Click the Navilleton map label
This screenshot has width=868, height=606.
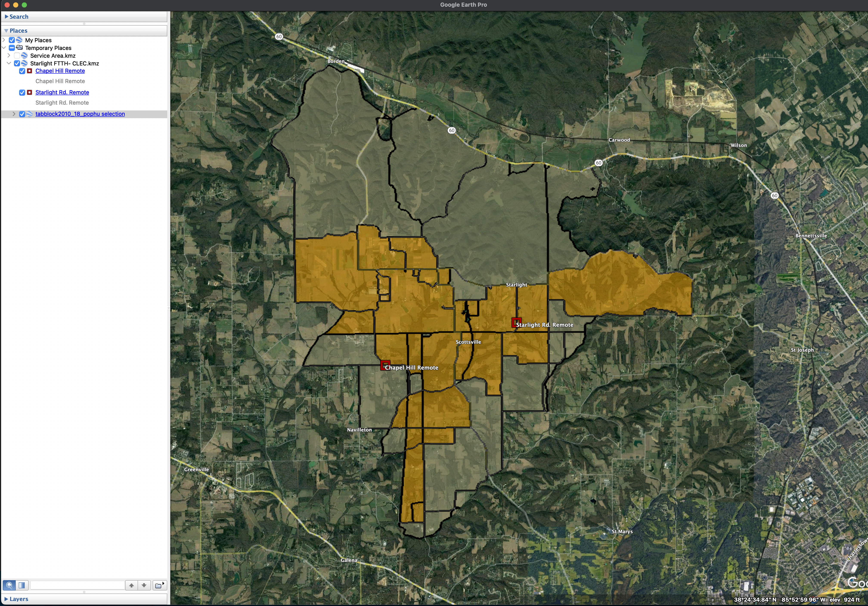(x=360, y=430)
